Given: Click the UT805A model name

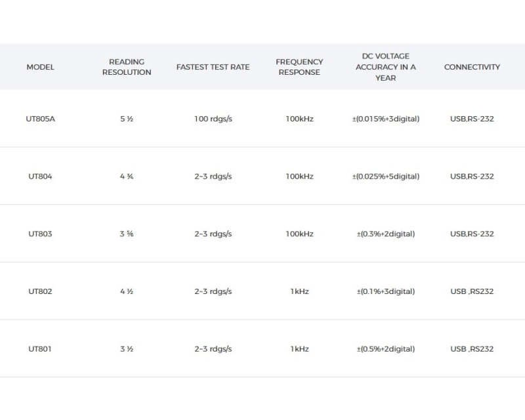Looking at the screenshot, I should coord(40,119).
